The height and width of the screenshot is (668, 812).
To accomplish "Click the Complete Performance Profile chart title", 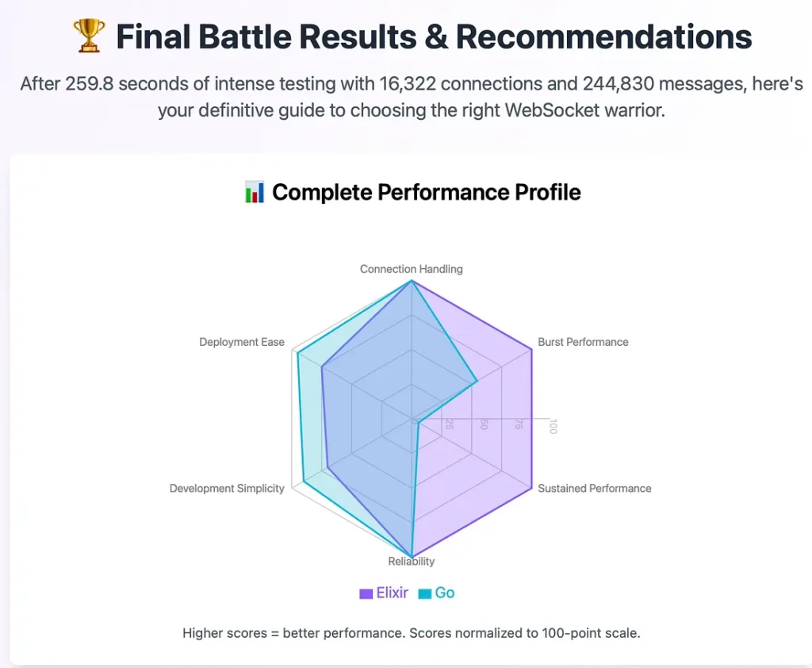I will 426,192.
